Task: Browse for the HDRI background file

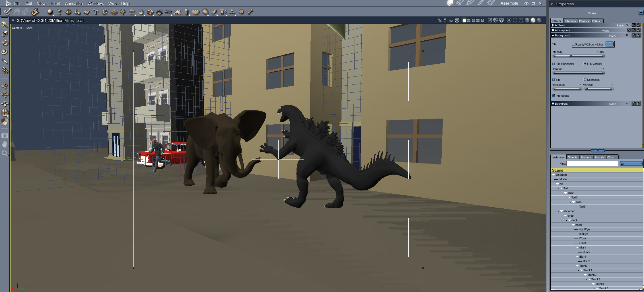Action: (609, 44)
